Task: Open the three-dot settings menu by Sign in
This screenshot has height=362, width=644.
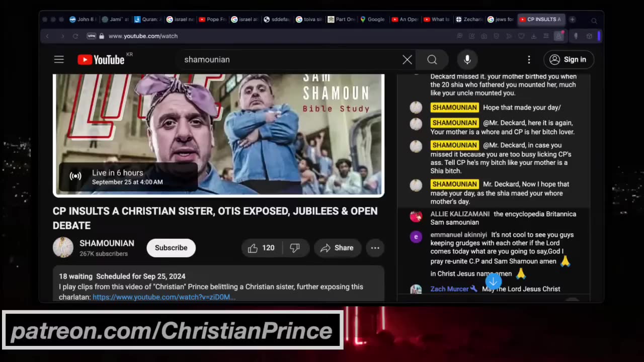Action: 529,59
